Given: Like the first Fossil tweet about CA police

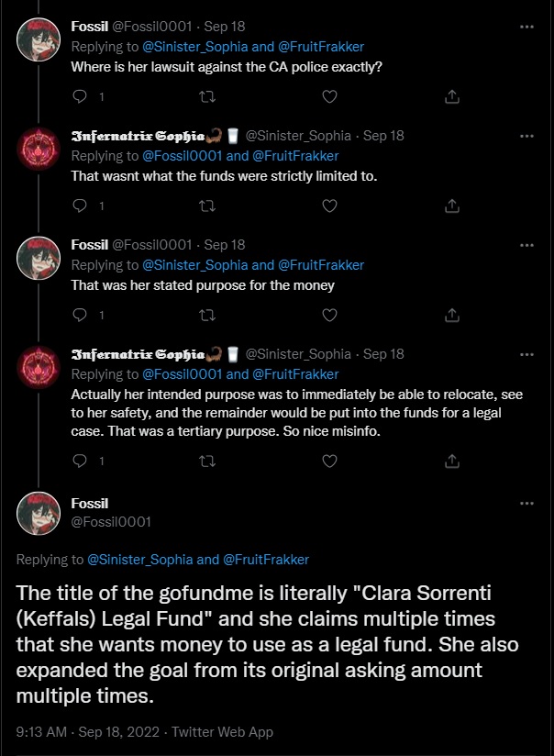Looking at the screenshot, I should click(x=329, y=96).
